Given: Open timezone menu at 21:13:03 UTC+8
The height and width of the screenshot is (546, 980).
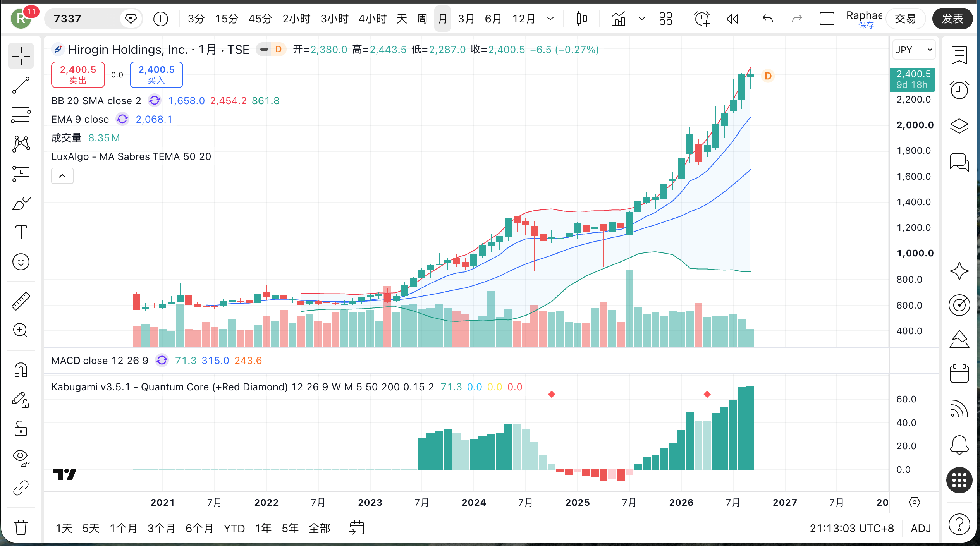Looking at the screenshot, I should (x=851, y=528).
